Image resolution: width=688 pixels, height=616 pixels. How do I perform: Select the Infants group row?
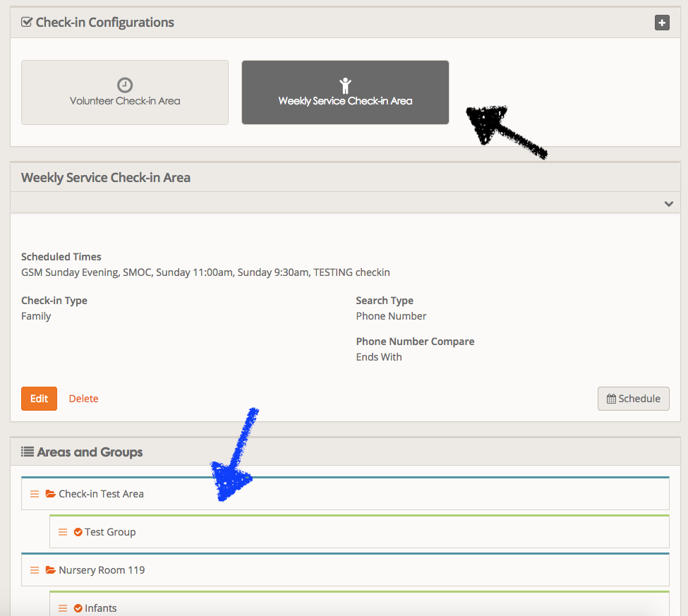tap(101, 608)
